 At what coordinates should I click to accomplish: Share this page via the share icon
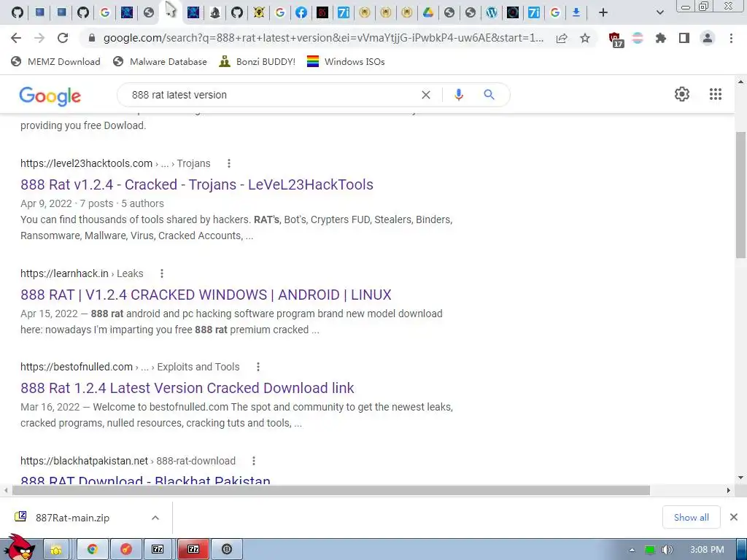(x=562, y=38)
